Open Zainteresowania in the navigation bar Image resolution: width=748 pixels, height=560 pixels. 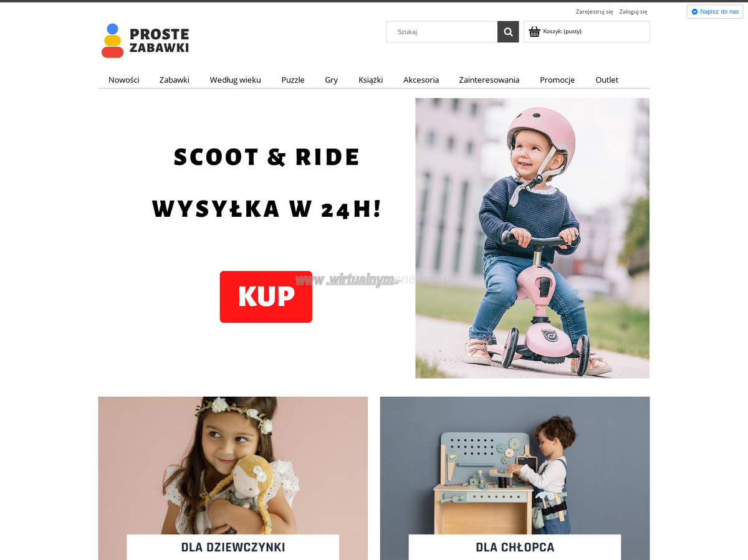(x=489, y=80)
